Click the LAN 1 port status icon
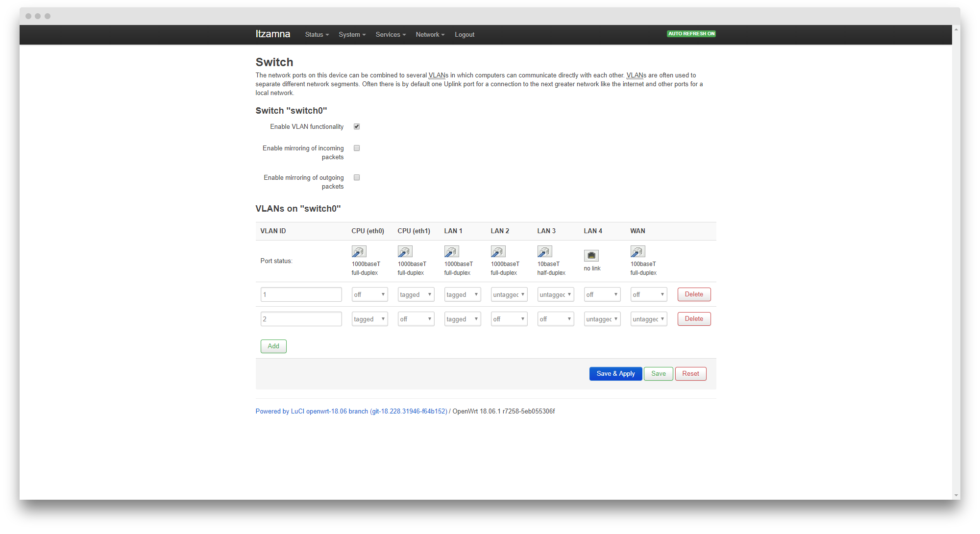 coord(451,251)
